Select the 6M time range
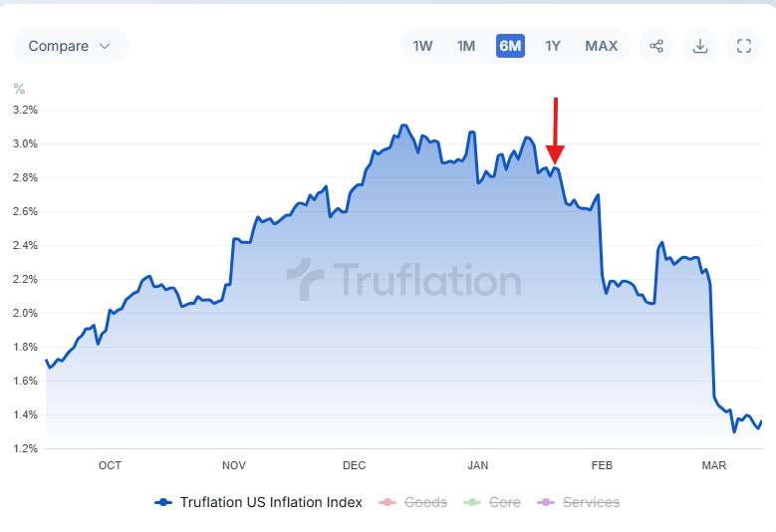Viewport: 776px width, 532px height. (510, 46)
